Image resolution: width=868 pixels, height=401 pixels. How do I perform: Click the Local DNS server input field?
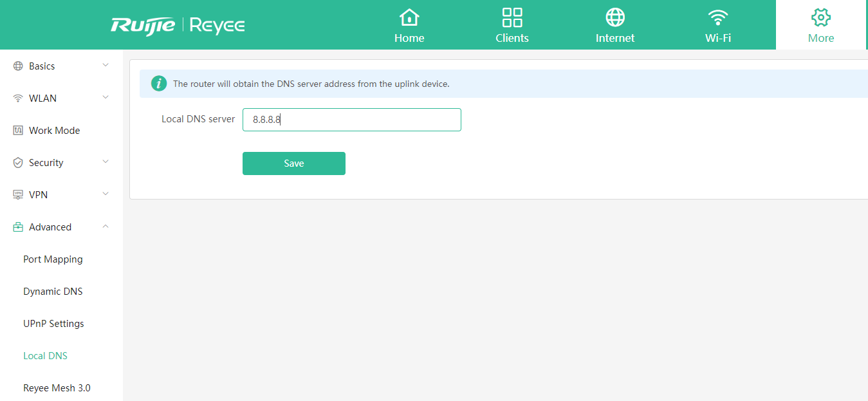pos(352,120)
